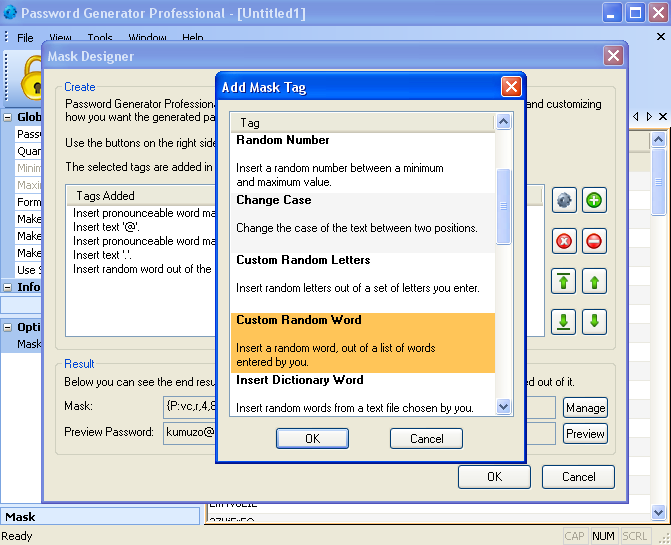Click the tag settings gear icon

(564, 200)
